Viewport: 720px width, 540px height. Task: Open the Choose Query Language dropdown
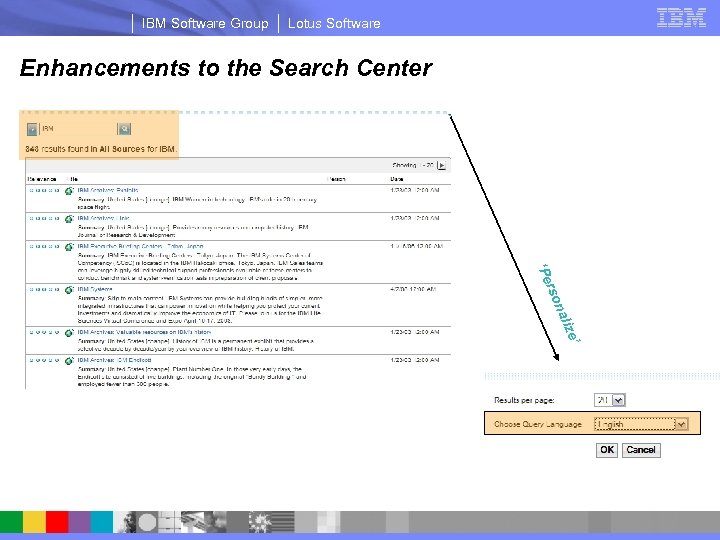tap(641, 424)
